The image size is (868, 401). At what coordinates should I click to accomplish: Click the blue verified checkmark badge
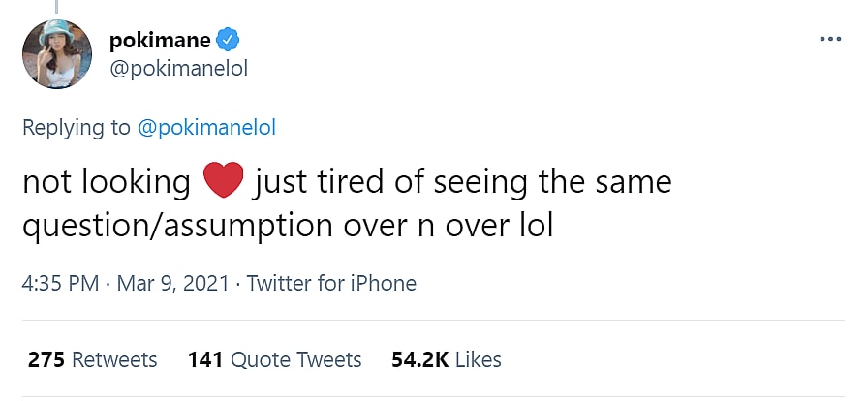(x=228, y=40)
